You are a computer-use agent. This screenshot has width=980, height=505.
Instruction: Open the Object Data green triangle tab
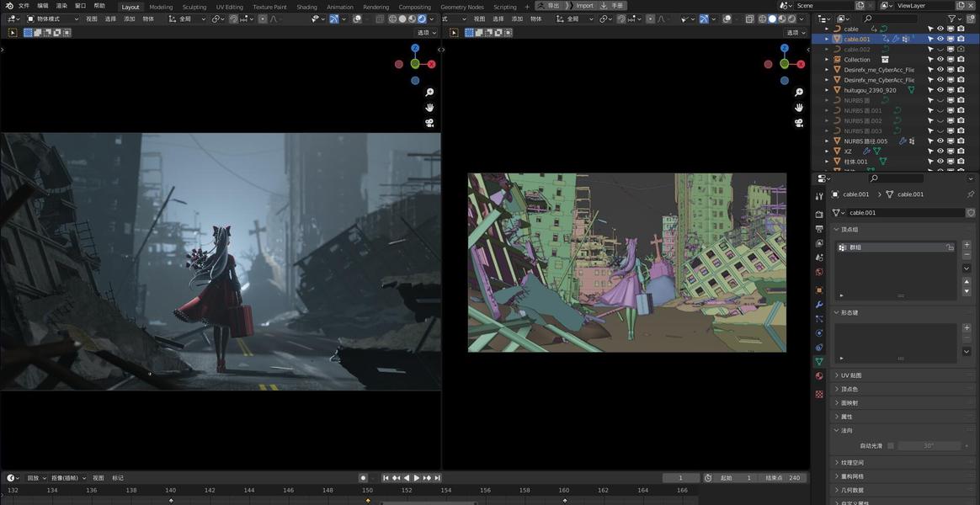point(819,362)
